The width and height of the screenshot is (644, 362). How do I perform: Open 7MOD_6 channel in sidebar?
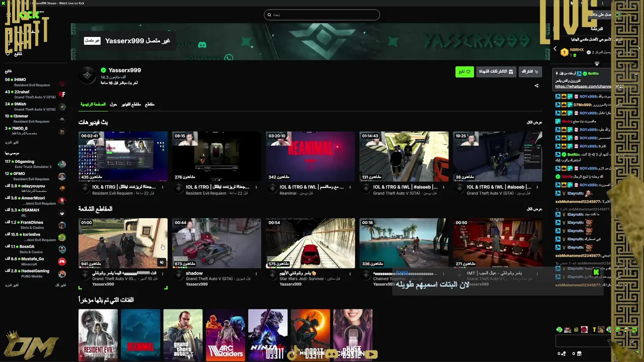click(35, 131)
